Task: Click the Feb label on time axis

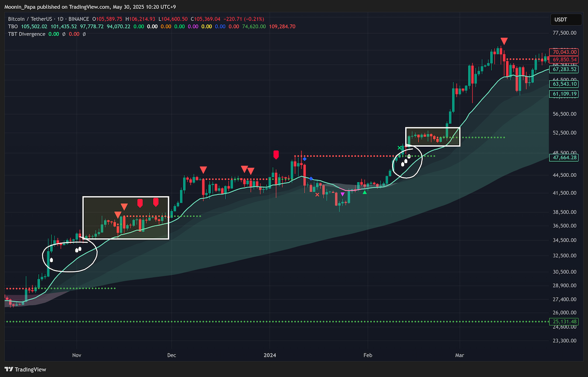Action: [367, 354]
